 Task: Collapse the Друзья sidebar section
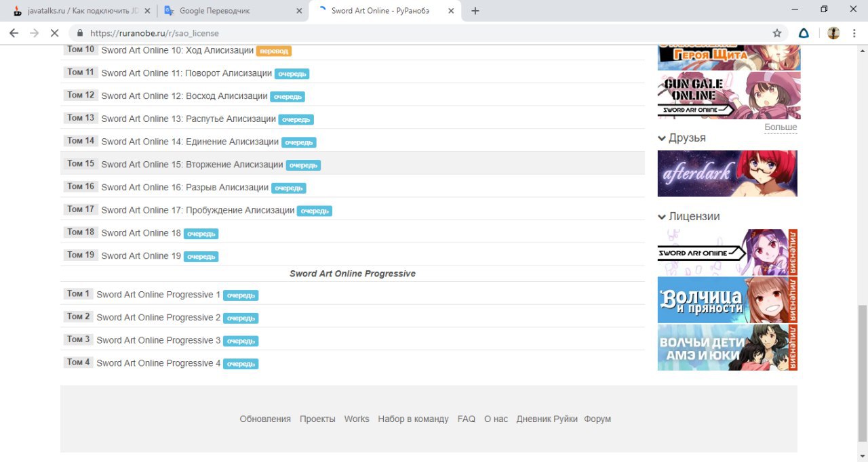pos(682,138)
